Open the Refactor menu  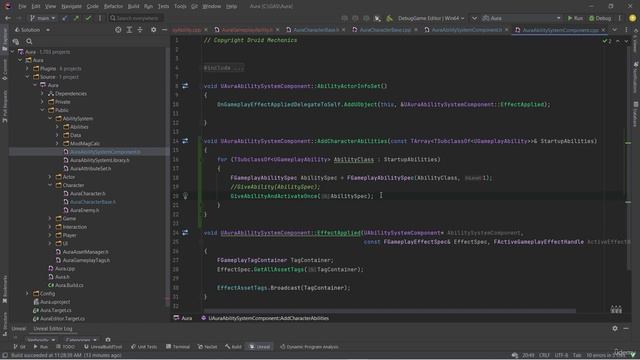(113, 6)
